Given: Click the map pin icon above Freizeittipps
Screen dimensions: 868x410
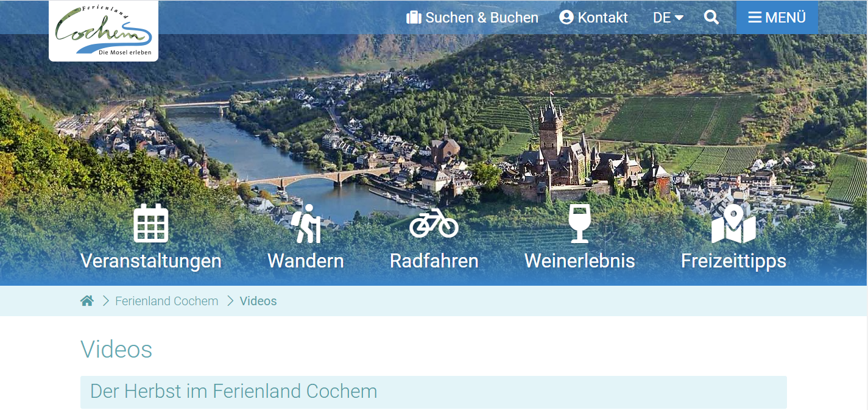Looking at the screenshot, I should tap(733, 224).
